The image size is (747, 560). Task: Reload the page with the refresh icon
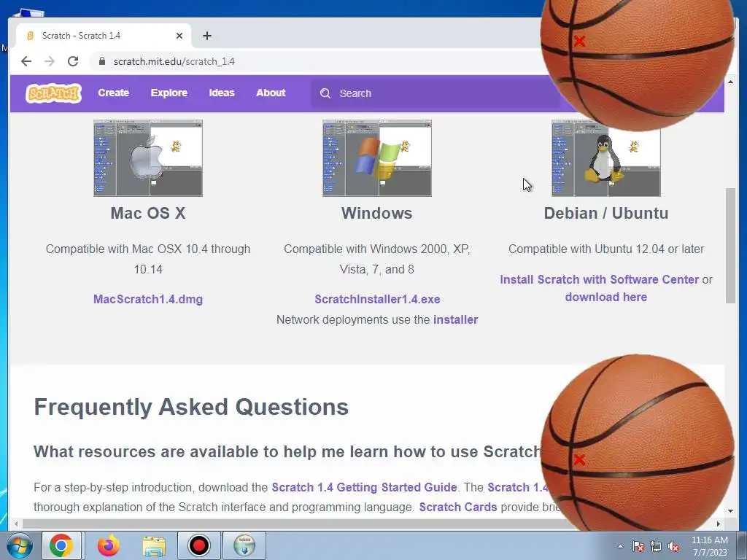click(x=73, y=61)
